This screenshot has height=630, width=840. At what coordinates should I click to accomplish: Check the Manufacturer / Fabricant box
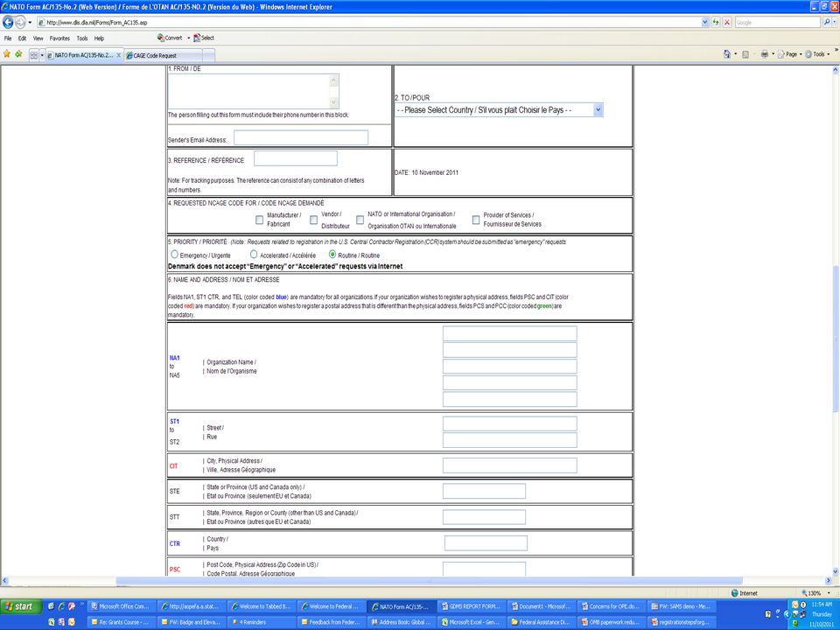click(x=259, y=220)
